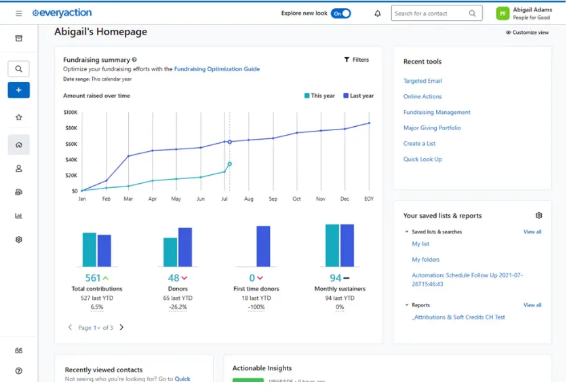Go to previous page of summary stats

tap(70, 328)
